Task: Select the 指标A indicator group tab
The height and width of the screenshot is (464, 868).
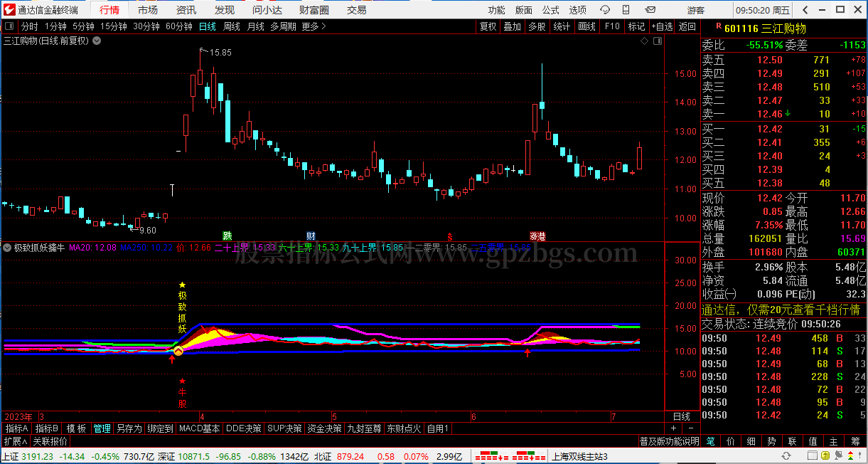Action: 16,428
